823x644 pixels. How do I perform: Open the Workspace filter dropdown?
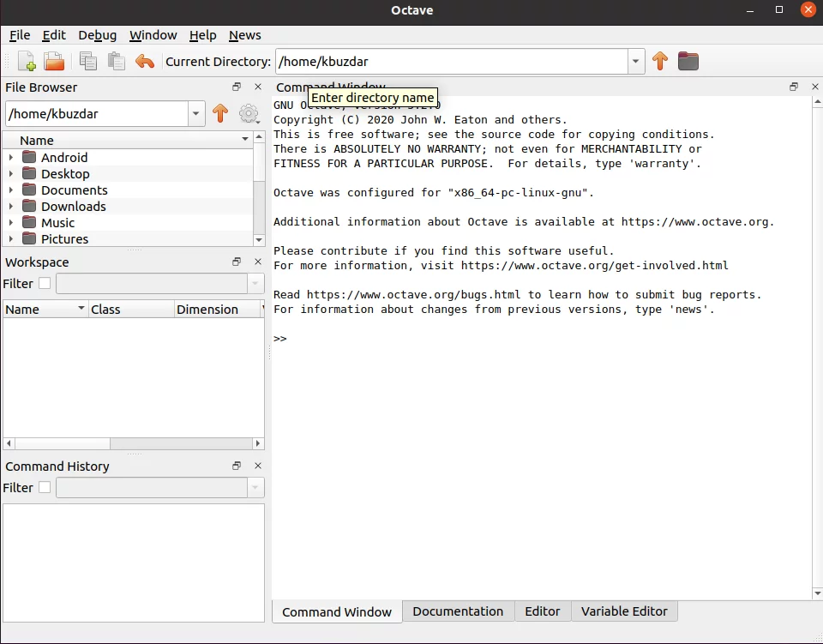click(x=255, y=284)
